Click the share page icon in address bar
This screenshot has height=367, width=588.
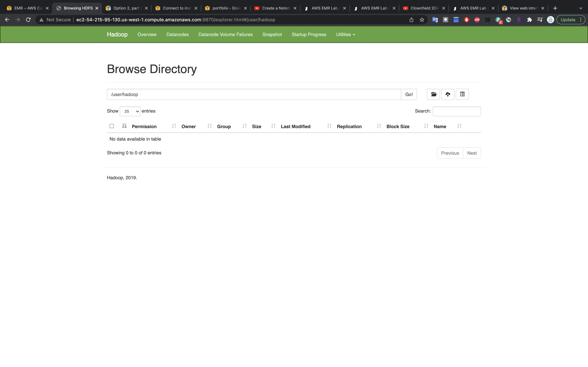pos(411,20)
